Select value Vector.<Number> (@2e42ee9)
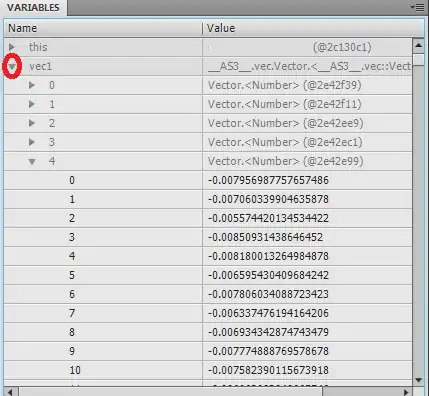This screenshot has height=396, width=429. coord(286,123)
